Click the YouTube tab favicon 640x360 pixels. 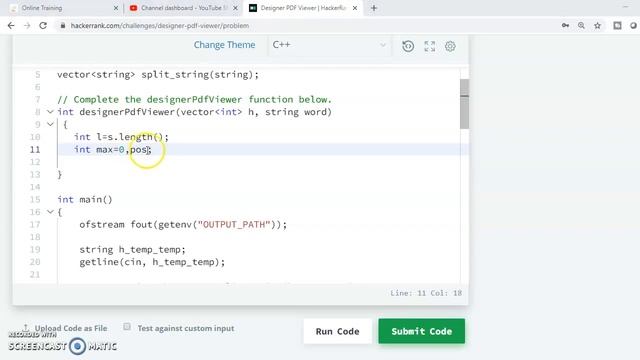point(133,8)
